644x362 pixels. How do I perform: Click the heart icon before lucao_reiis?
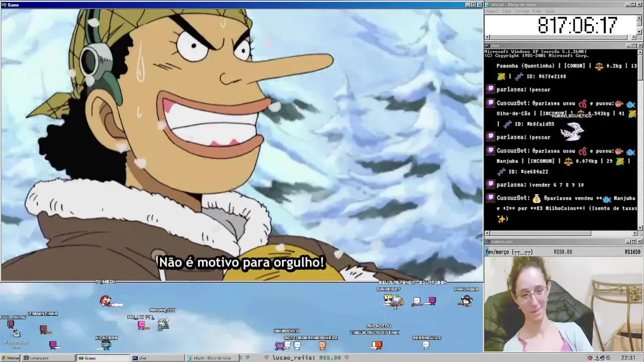pos(267,358)
